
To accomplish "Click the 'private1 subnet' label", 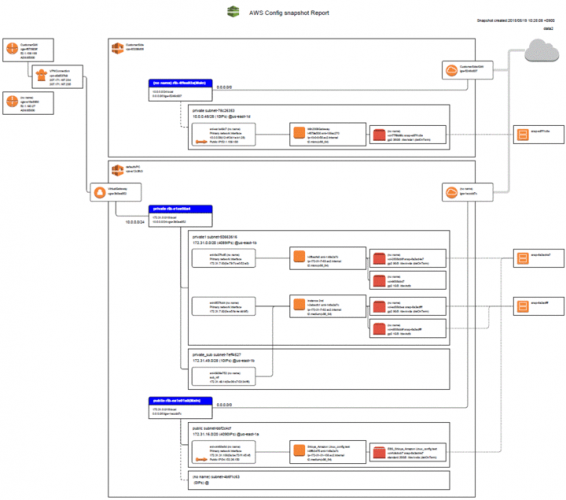I will [214, 237].
